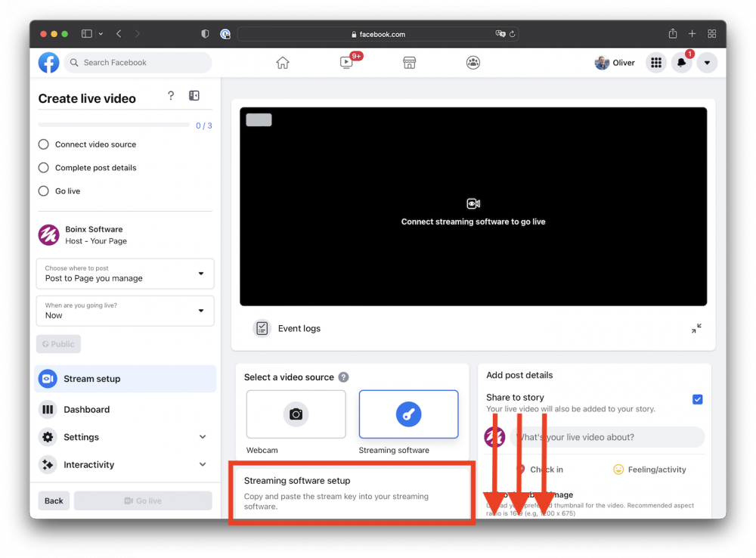Click the gray placeholder badge in the preview corner
The height and width of the screenshot is (558, 756).
(x=259, y=119)
